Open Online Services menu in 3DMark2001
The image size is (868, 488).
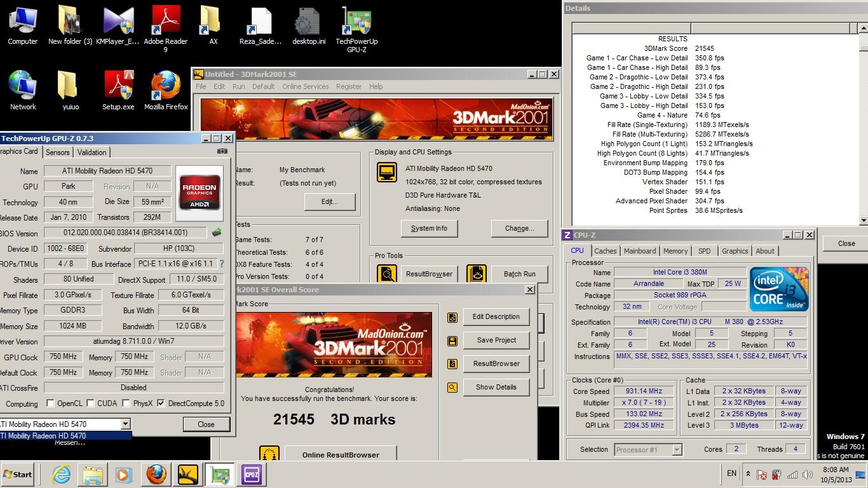(306, 86)
